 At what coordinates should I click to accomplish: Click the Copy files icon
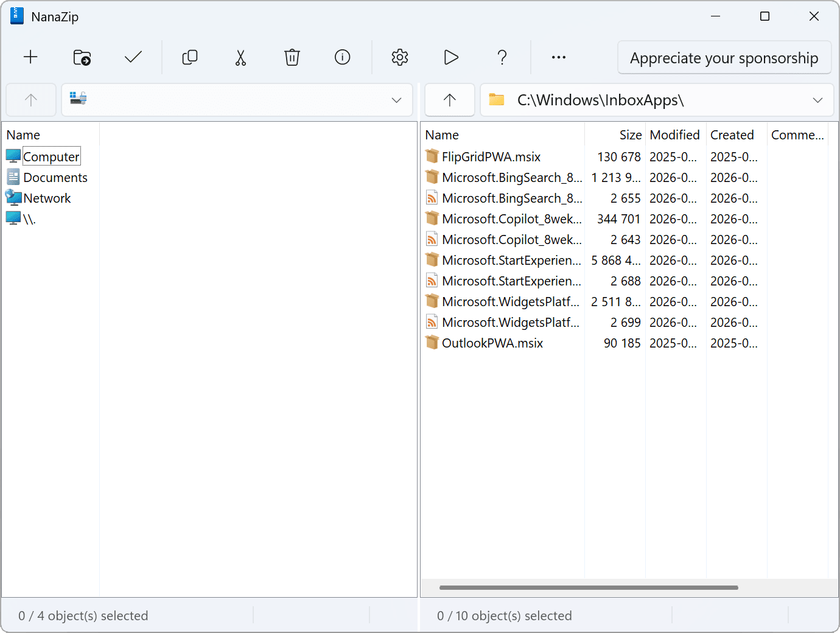190,57
